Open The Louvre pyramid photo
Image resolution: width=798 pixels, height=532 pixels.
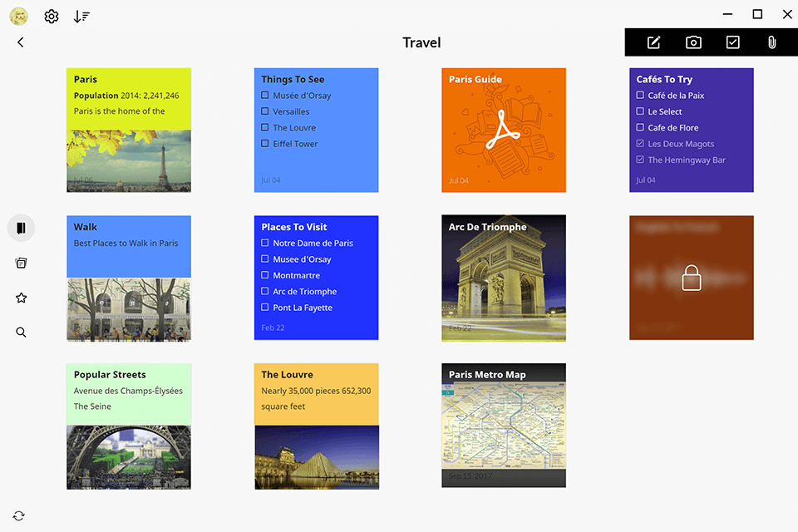317,457
